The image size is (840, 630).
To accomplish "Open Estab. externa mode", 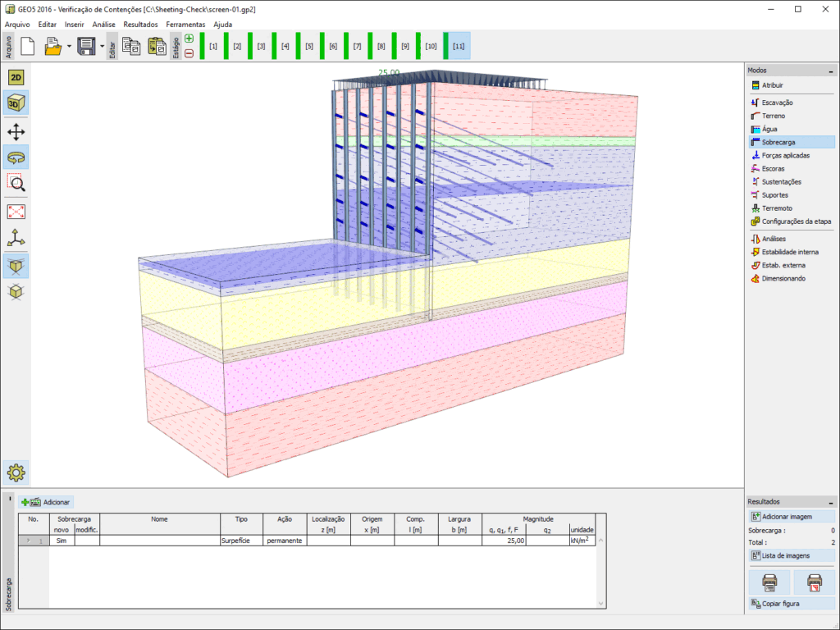I will coord(792,265).
